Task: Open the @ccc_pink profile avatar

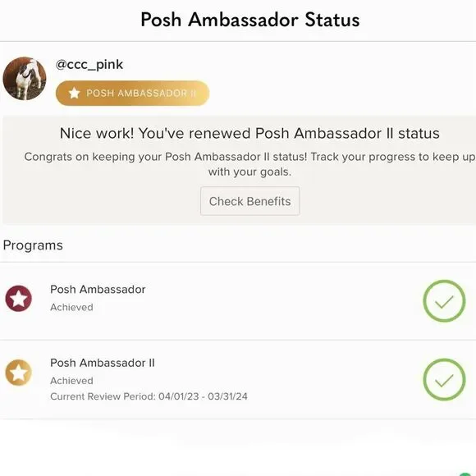Action: click(x=25, y=78)
